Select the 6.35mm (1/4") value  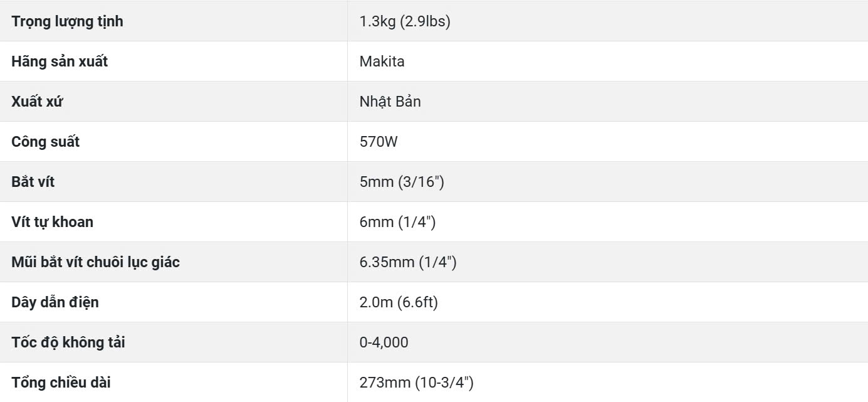(408, 262)
